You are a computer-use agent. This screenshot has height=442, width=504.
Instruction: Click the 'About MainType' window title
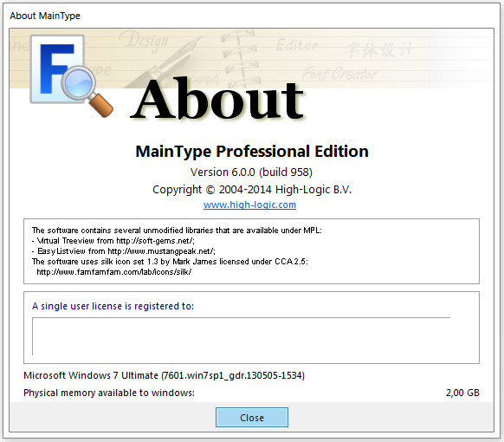pyautogui.click(x=45, y=16)
